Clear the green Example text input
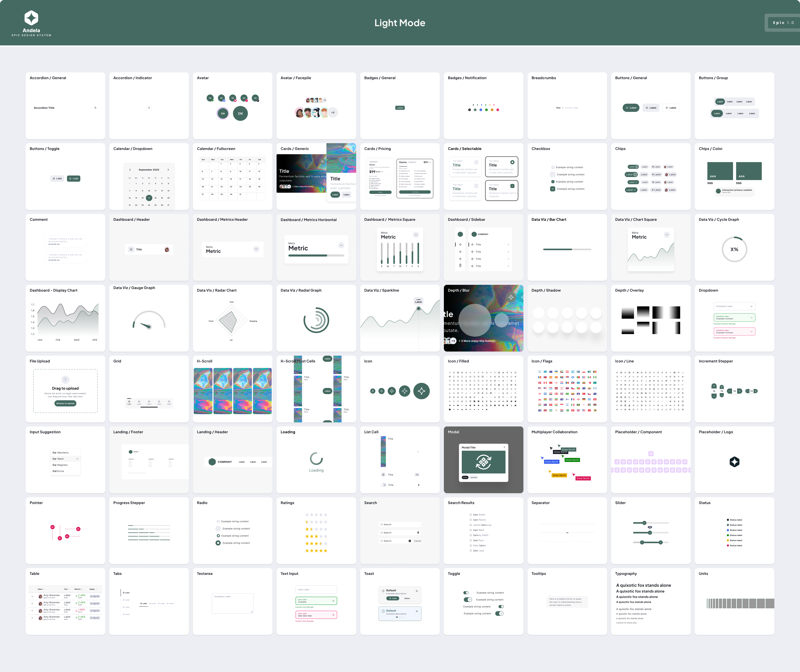Viewport: 800px width, 672px height. 333,601
